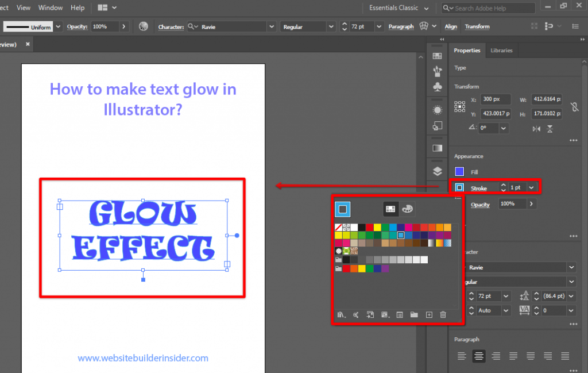Screen dimensions: 588x373
Task: Open the Window menu
Action: 51,8
